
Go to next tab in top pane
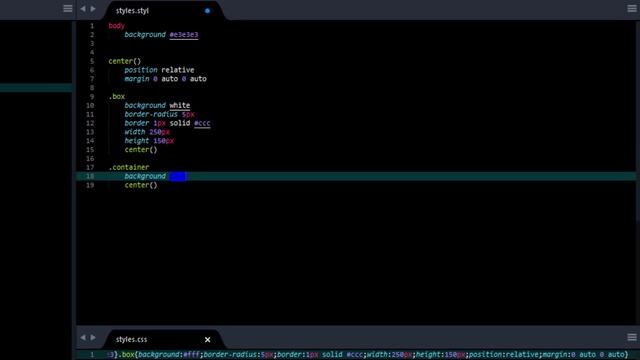tap(93, 9)
